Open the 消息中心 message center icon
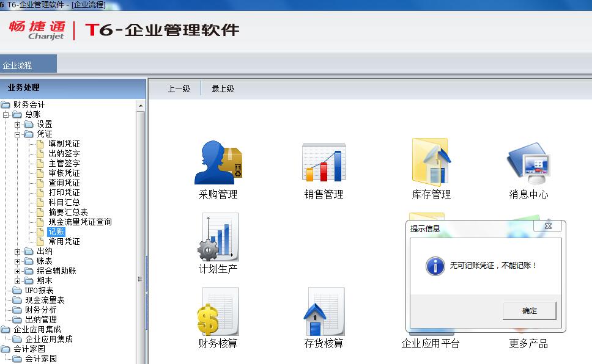Viewport: 592px width, 364px height. (528, 163)
